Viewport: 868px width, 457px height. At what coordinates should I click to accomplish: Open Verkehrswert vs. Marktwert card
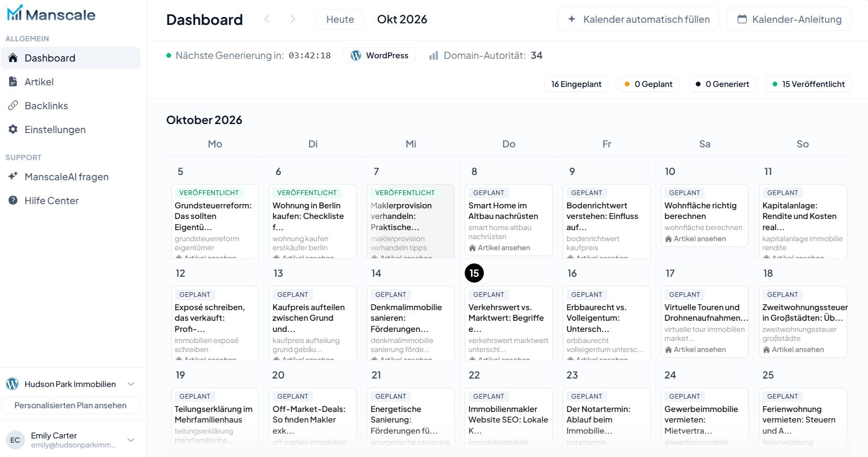(x=509, y=323)
